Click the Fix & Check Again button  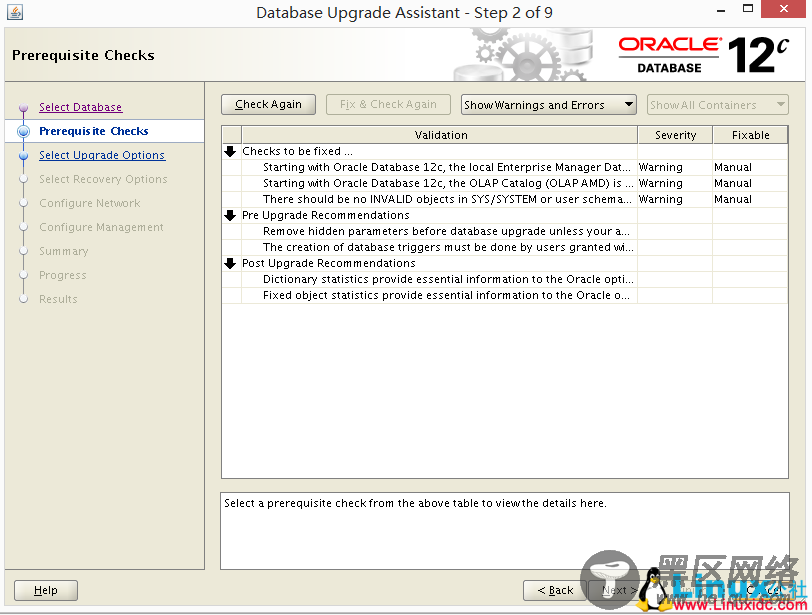(x=388, y=104)
